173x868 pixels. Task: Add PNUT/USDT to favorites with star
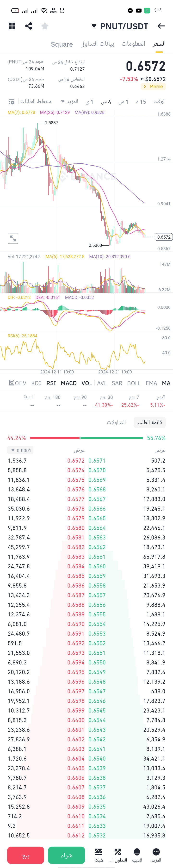click(x=45, y=26)
